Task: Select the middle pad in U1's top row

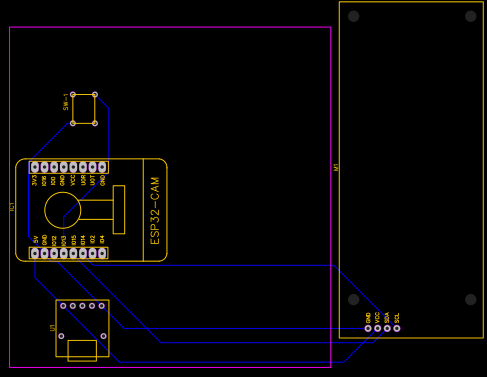Action: click(x=82, y=306)
